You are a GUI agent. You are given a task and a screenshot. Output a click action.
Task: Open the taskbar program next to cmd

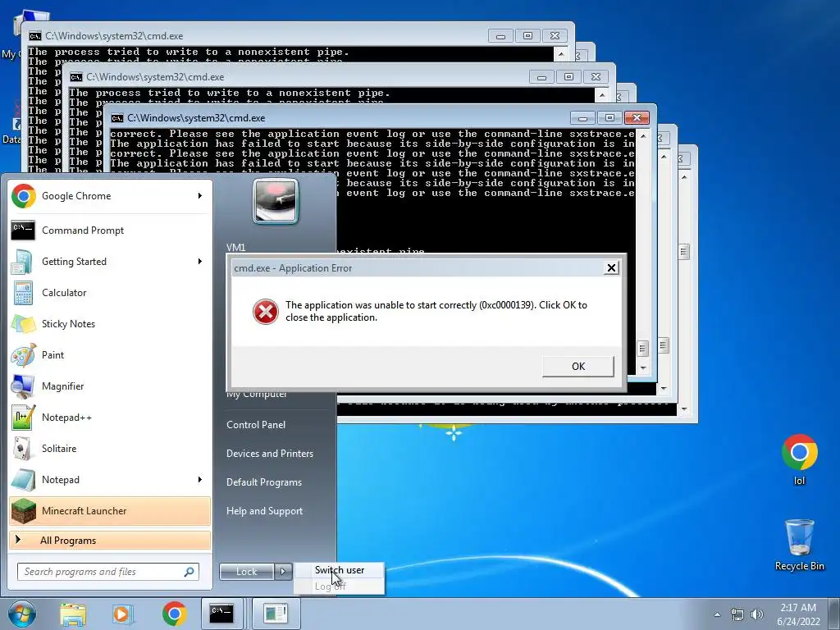tap(276, 613)
